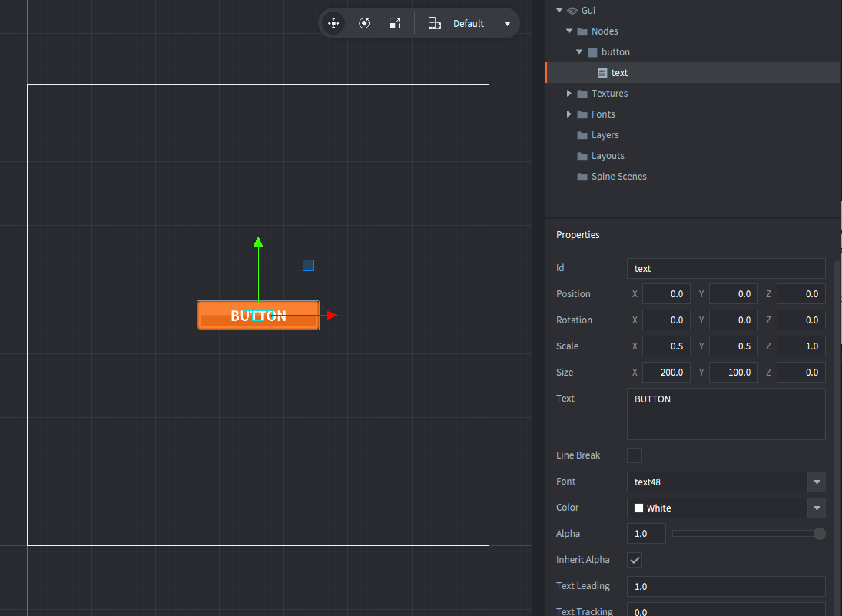Toggle the Line Break checkbox
The height and width of the screenshot is (616, 842).
tap(634, 455)
